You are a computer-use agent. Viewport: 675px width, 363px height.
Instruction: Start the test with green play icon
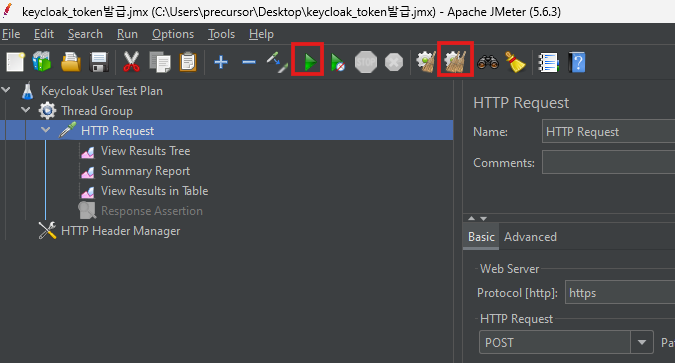point(310,62)
